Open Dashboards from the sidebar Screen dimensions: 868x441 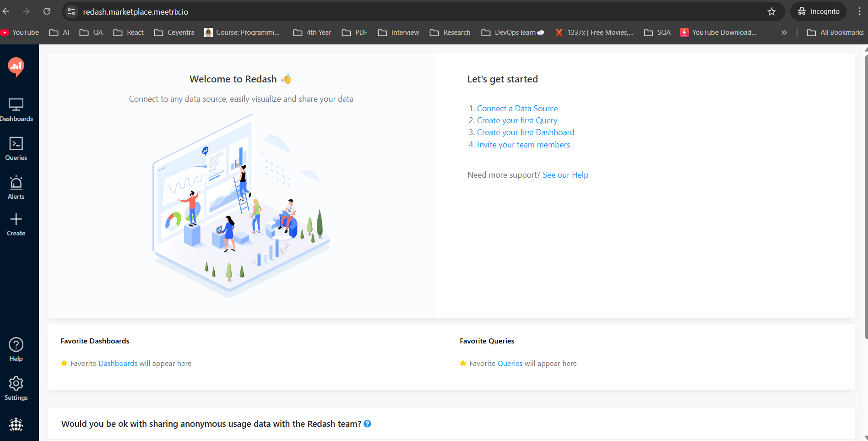click(x=16, y=110)
